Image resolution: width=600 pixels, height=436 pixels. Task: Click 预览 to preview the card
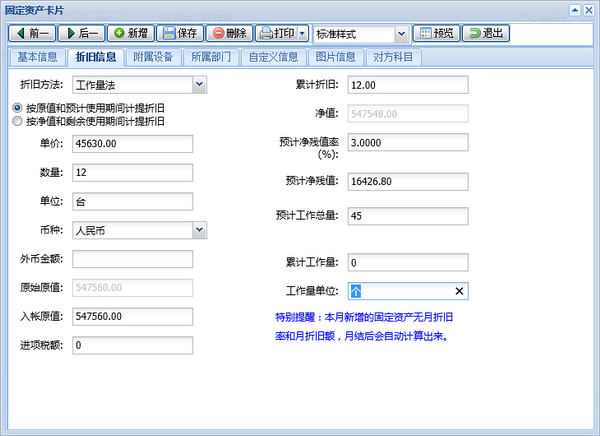[436, 33]
